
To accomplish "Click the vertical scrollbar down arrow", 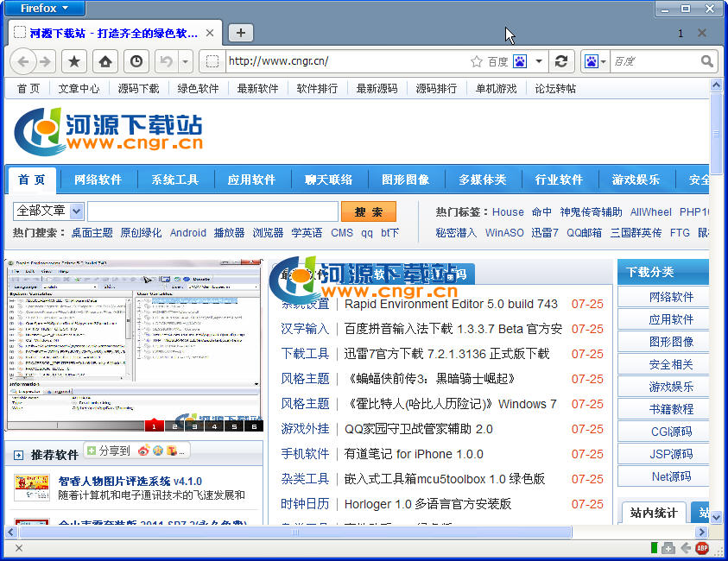I will pos(716,517).
